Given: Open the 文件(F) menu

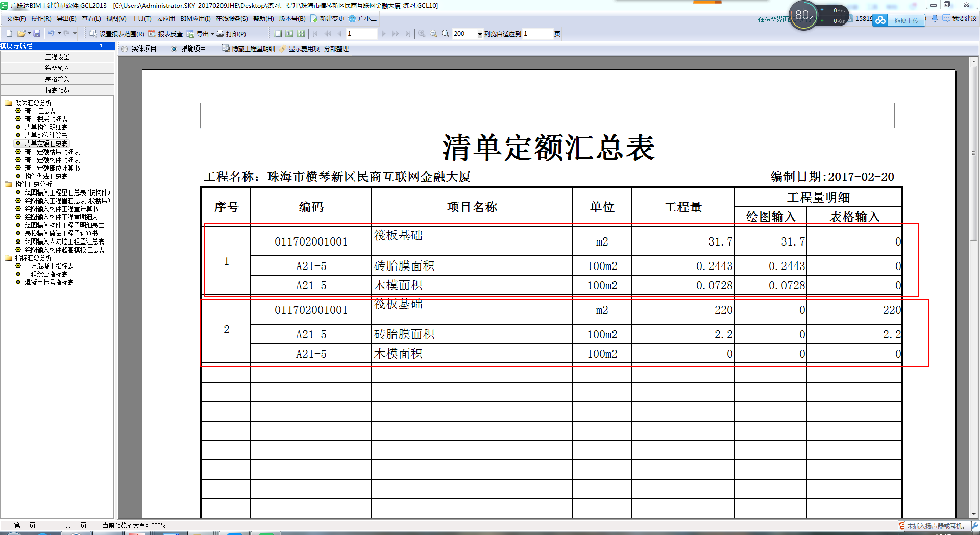Looking at the screenshot, I should pos(16,19).
